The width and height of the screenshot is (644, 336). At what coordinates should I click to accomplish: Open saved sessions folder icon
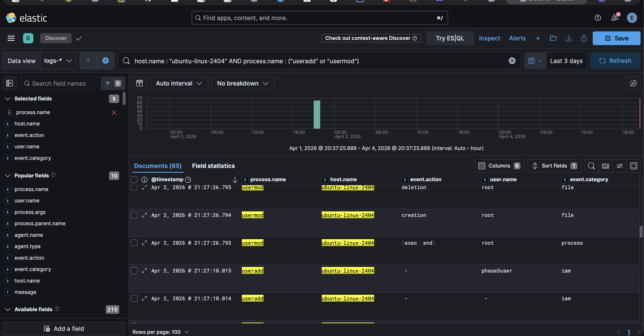click(553, 38)
